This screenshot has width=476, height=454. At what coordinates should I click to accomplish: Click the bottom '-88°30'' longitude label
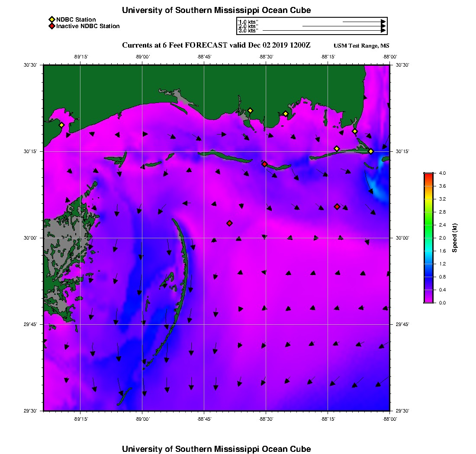[x=266, y=419]
